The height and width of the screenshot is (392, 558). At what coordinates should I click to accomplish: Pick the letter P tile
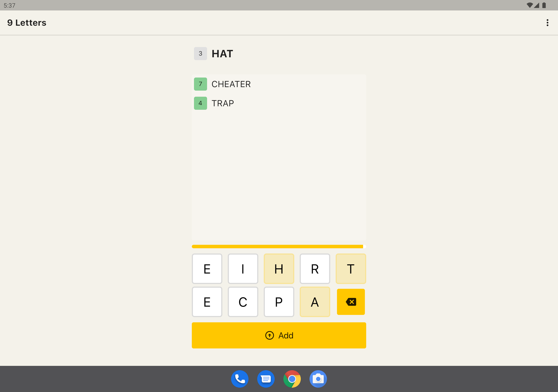279,302
